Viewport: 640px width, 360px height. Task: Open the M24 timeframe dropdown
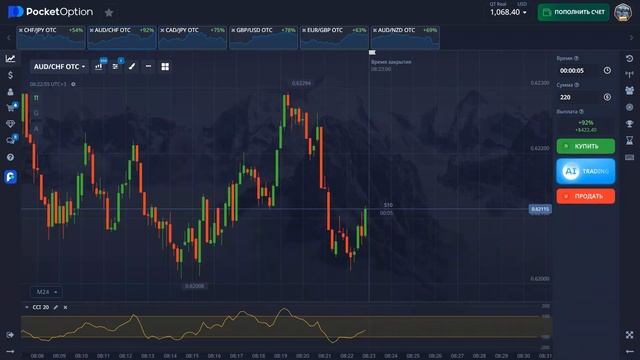point(46,292)
